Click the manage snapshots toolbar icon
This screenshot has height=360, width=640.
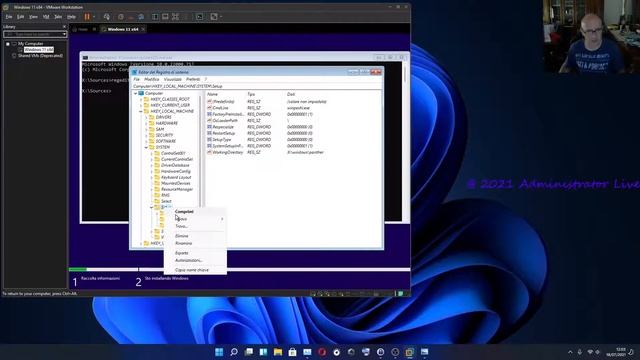141,17
